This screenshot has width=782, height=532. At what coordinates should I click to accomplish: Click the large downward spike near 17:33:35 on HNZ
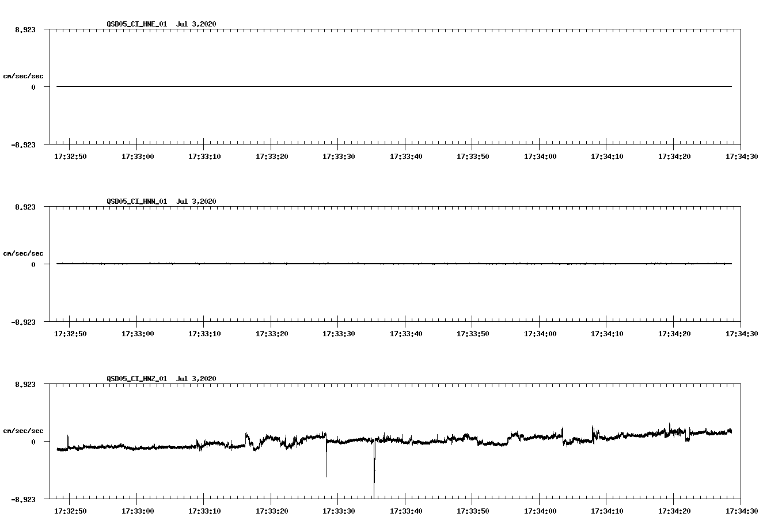pyautogui.click(x=374, y=469)
